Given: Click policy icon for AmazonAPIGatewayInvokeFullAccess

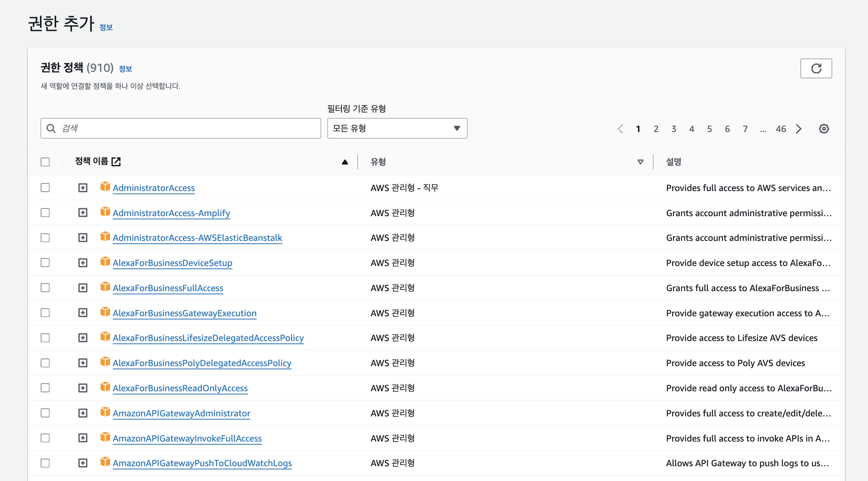Looking at the screenshot, I should point(105,437).
